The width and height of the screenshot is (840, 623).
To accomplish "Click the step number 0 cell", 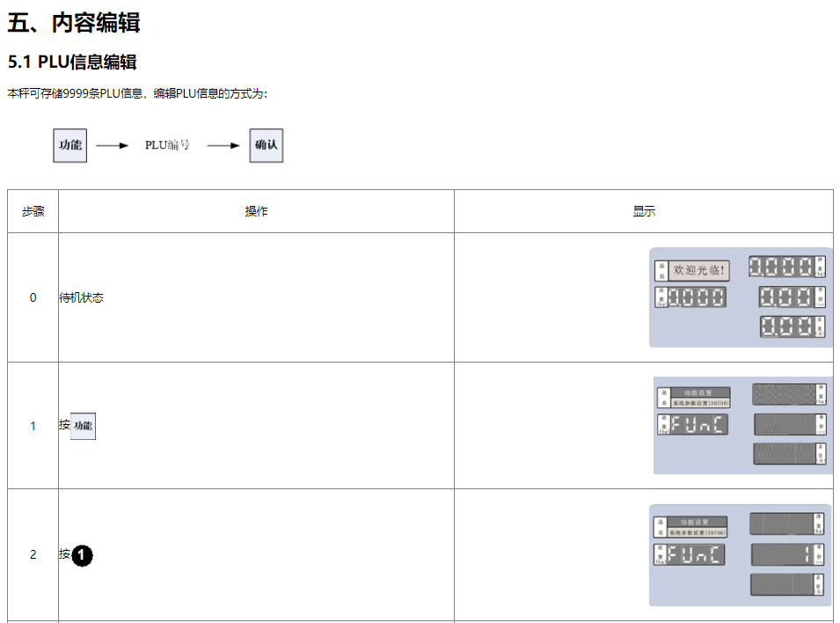I will tap(33, 297).
